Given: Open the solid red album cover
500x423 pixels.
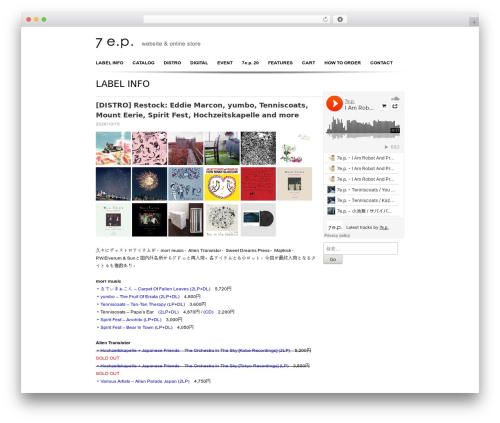Looking at the screenshot, I should pyautogui.click(x=258, y=184).
